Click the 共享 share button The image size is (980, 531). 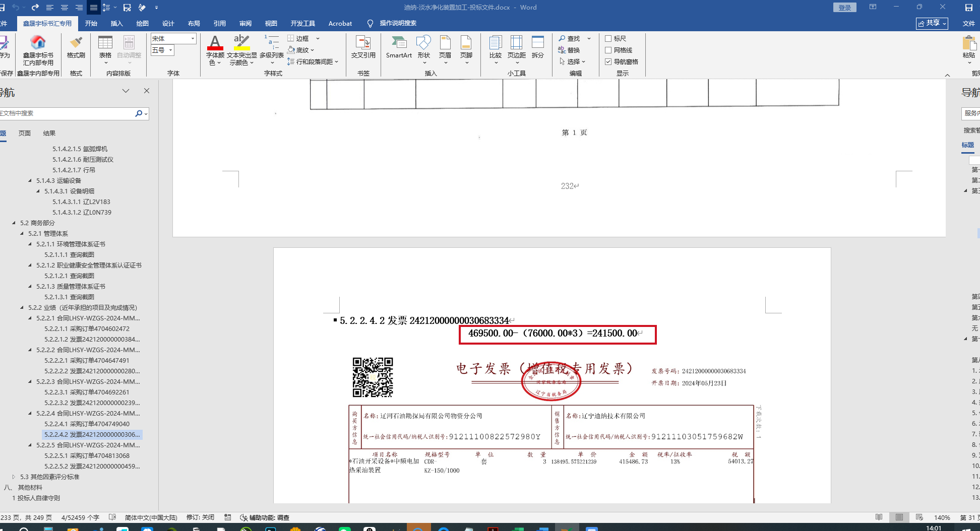pyautogui.click(x=932, y=23)
